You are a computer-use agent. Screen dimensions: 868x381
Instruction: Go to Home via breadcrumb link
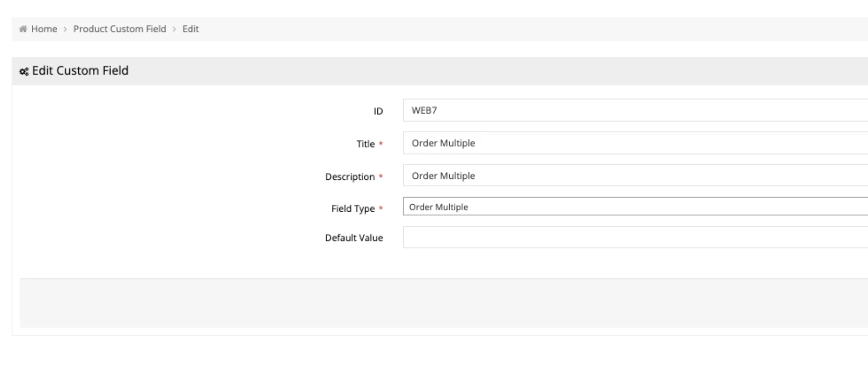click(x=44, y=29)
